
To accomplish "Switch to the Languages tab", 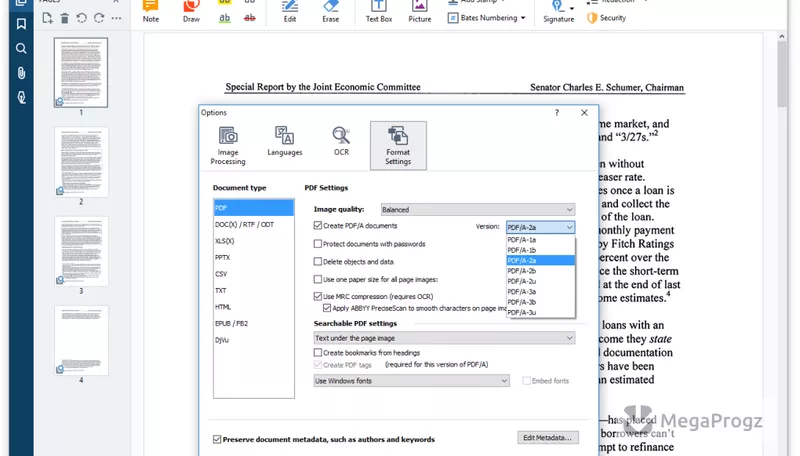I will (x=285, y=145).
